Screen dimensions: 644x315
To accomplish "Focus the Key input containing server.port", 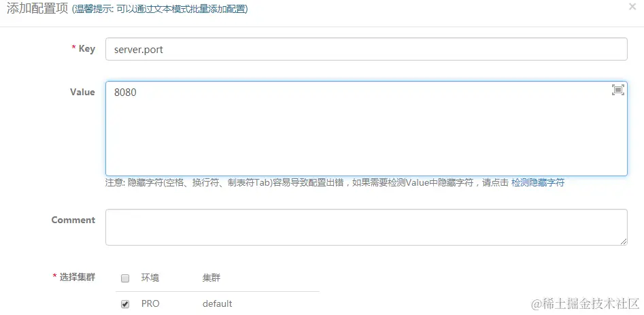I will [x=367, y=49].
